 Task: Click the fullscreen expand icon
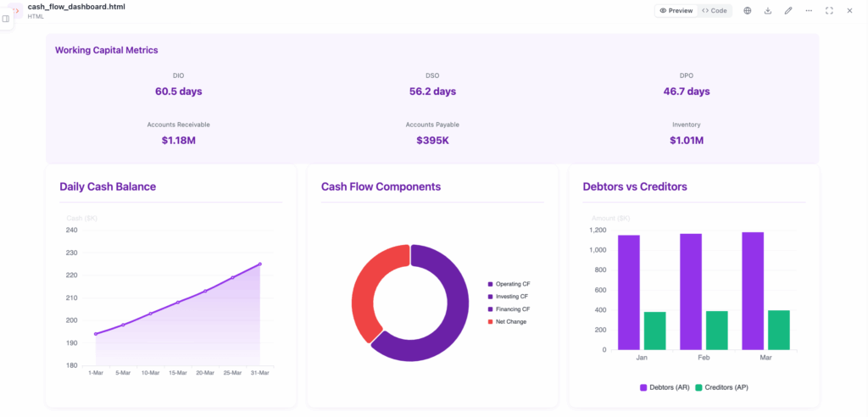click(829, 10)
